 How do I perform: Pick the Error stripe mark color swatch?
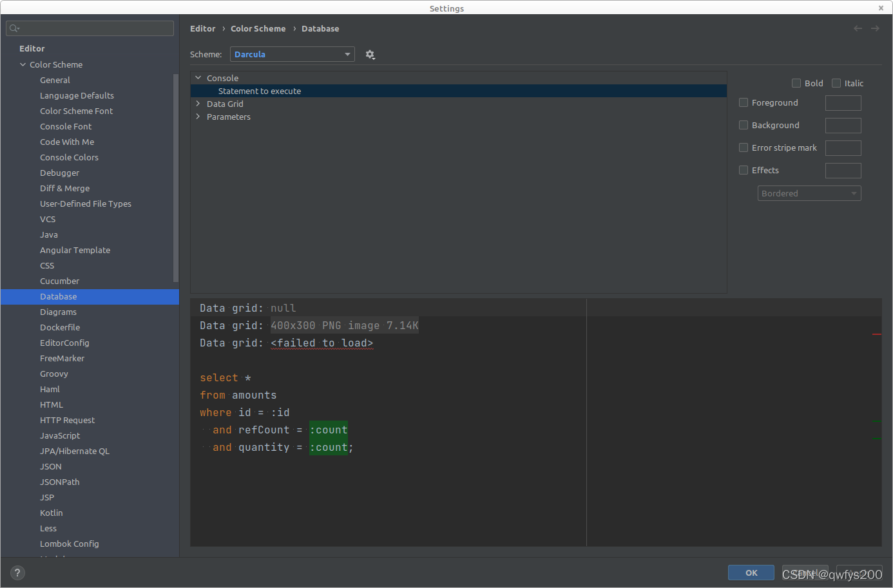843,148
